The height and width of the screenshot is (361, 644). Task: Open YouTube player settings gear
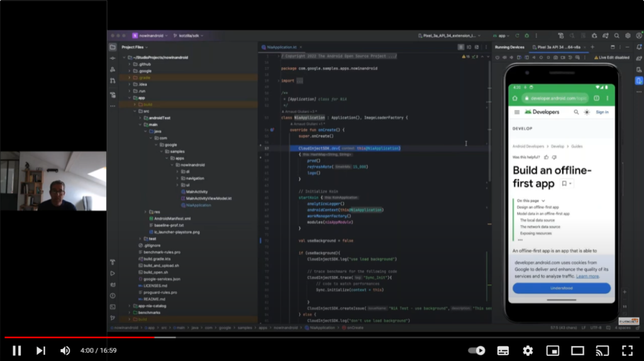pos(528,350)
